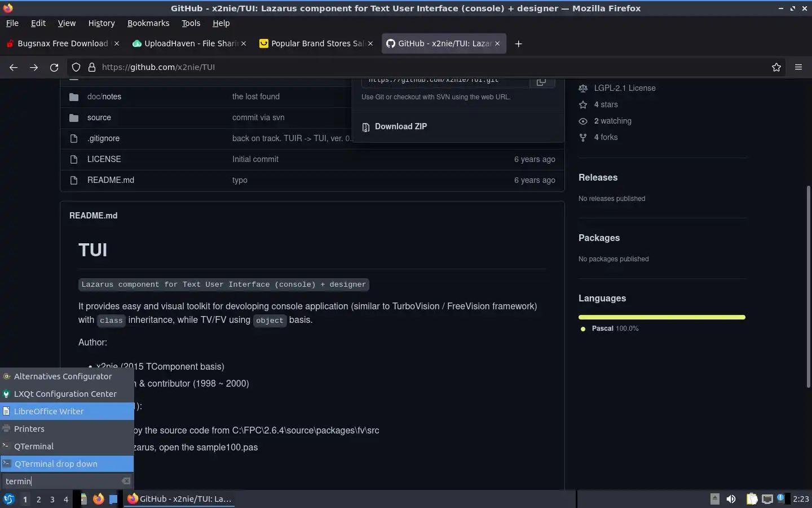Viewport: 812px width, 508px height.
Task: Bookmark this page with star icon
Action: pos(776,67)
